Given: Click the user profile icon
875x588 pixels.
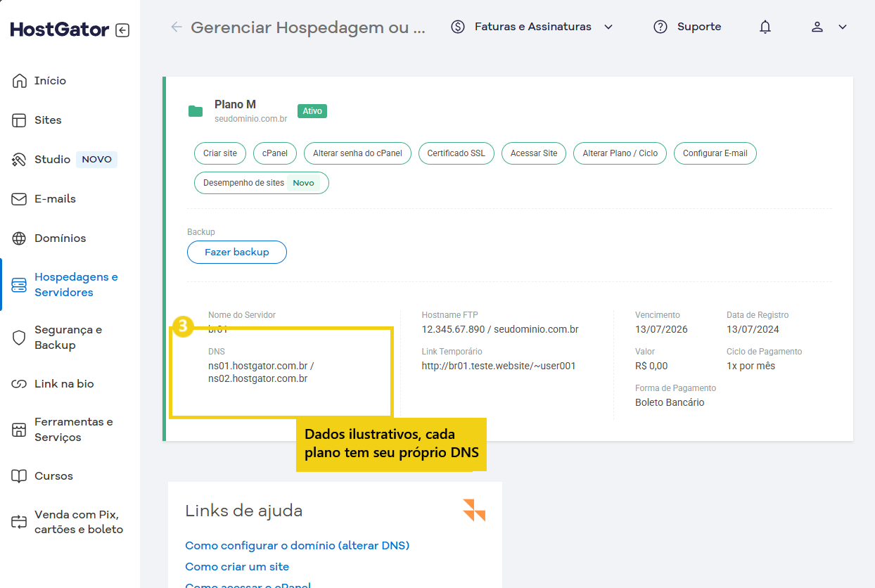Looking at the screenshot, I should [x=817, y=27].
